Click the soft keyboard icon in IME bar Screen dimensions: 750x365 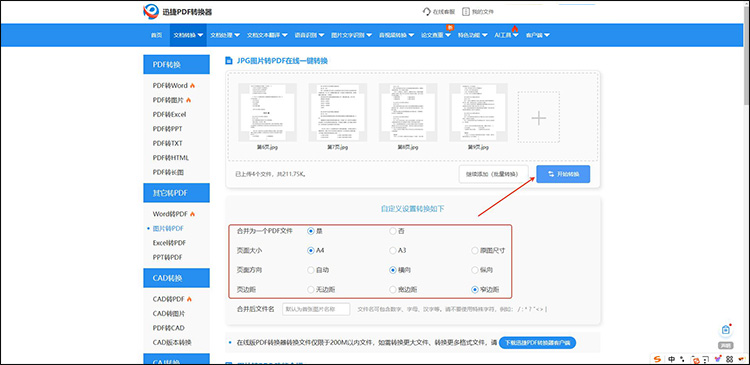706,359
